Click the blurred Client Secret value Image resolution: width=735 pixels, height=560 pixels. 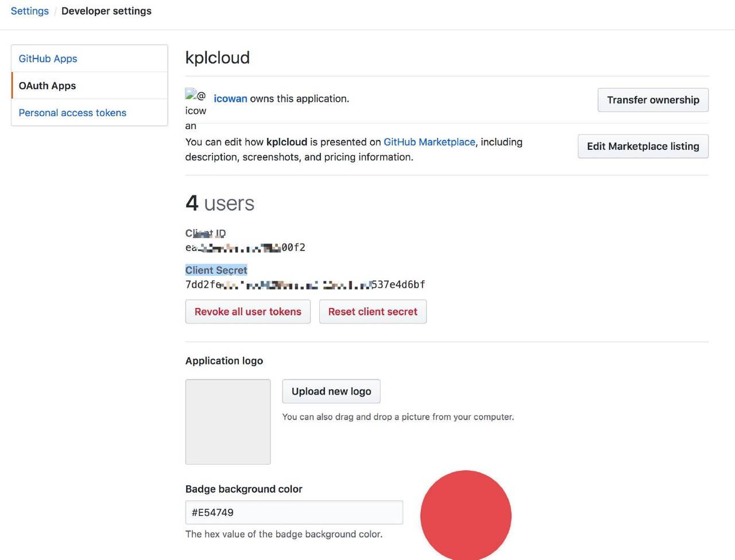pos(305,285)
